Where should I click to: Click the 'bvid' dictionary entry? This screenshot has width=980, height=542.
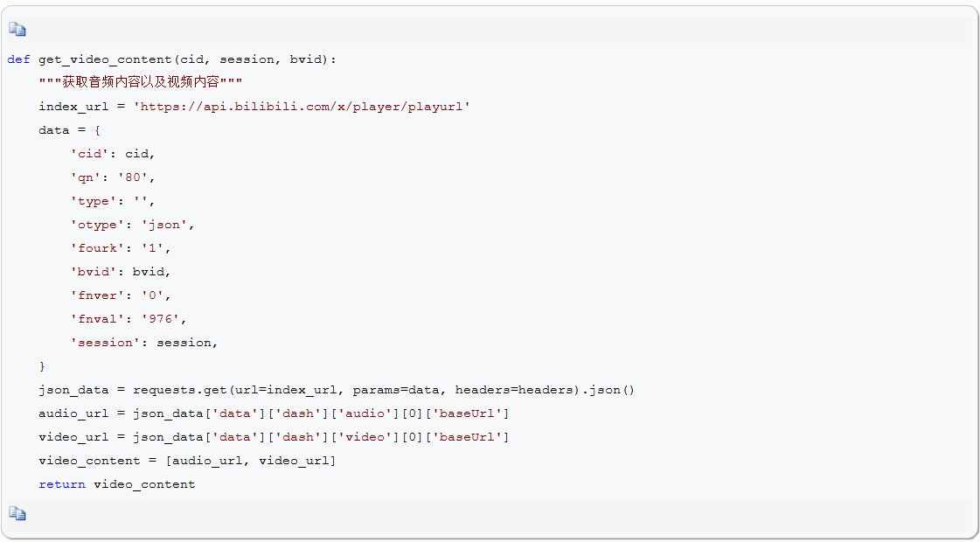[121, 272]
